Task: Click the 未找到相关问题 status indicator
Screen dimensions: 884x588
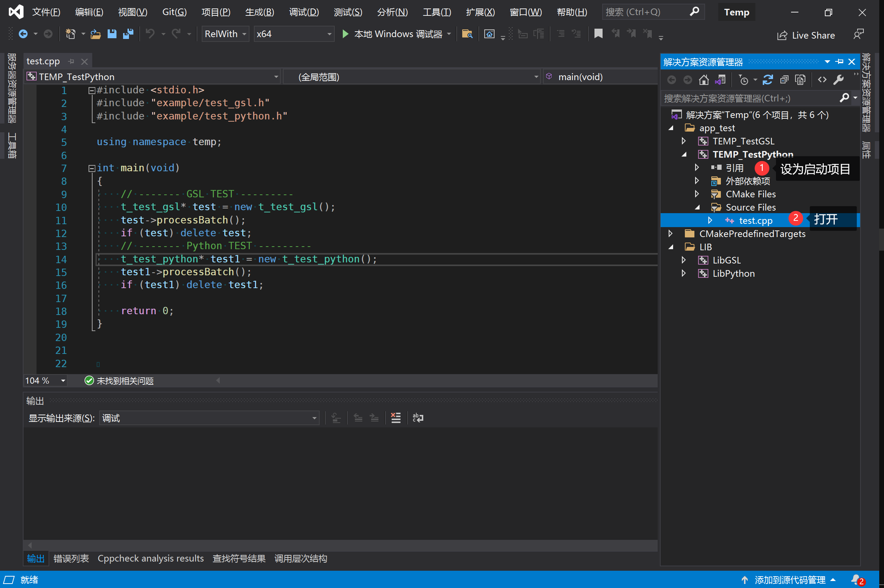Action: [x=119, y=381]
